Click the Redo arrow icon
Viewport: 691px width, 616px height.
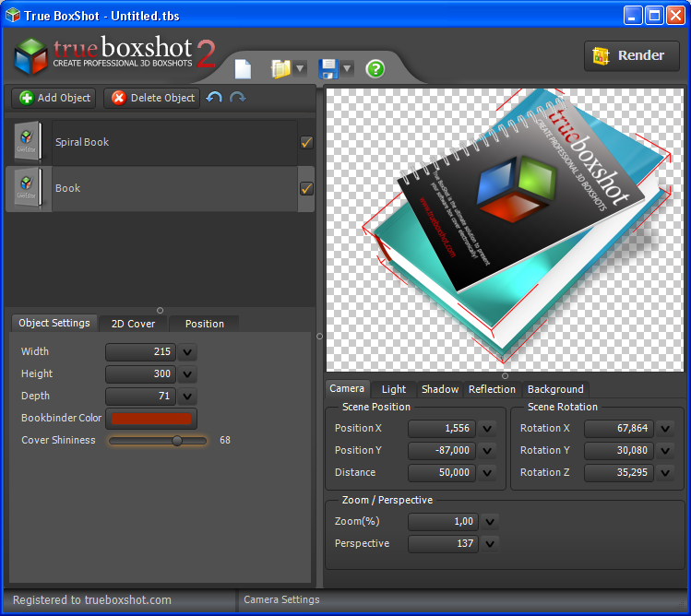point(238,98)
